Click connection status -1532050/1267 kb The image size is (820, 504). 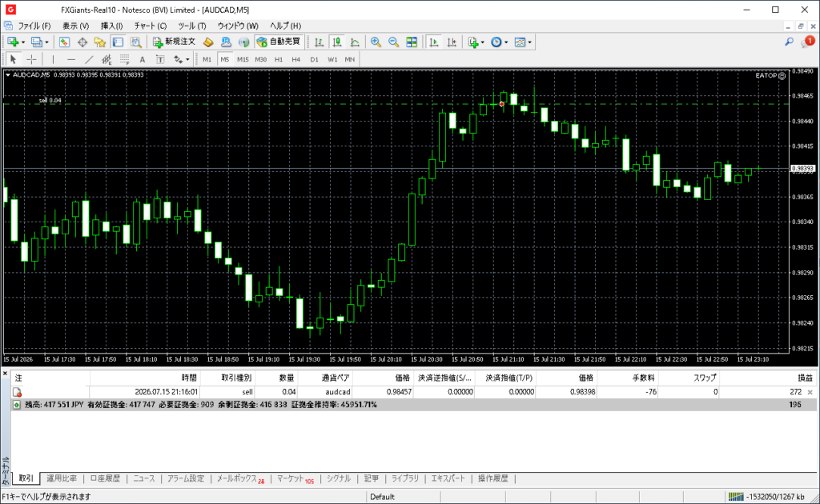pyautogui.click(x=766, y=497)
